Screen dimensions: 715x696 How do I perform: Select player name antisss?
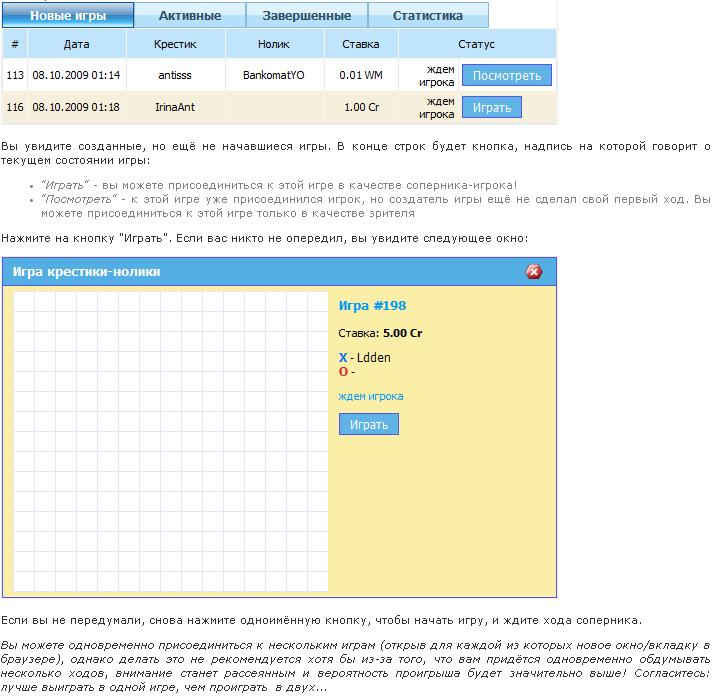(x=175, y=75)
